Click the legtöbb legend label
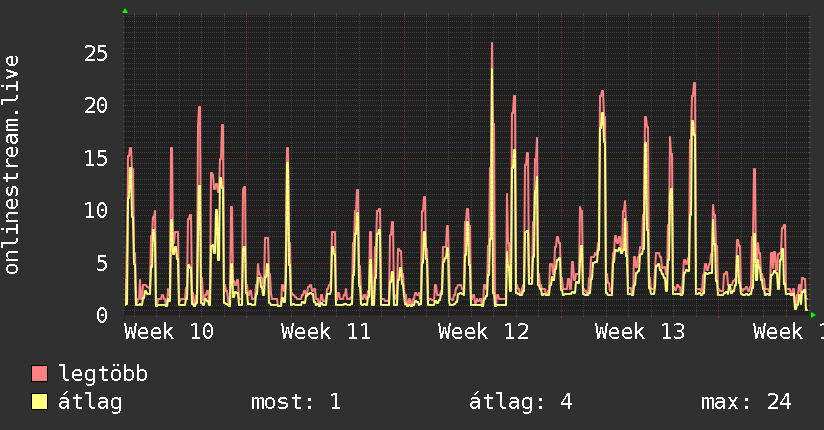Screen dimensions: 824x430 coord(103,374)
